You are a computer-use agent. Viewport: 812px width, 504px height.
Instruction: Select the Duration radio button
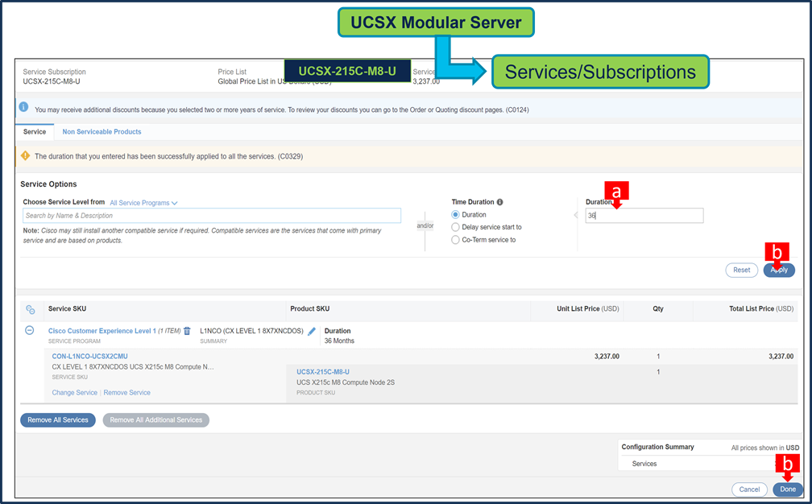coord(455,215)
